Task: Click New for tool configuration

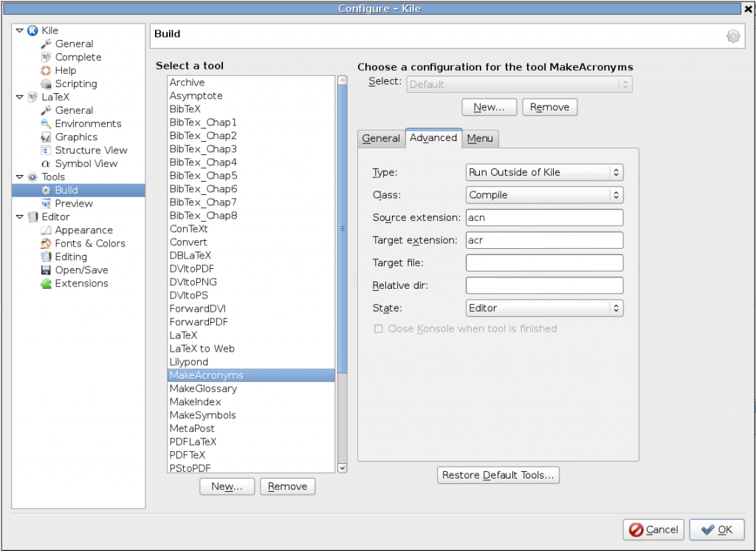Action: tap(489, 107)
